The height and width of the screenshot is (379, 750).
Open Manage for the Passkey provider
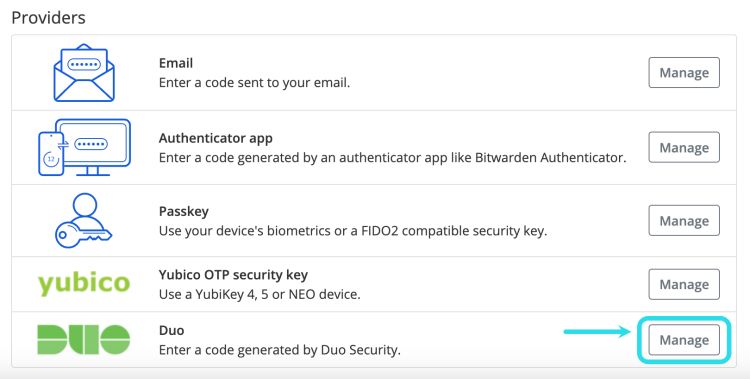(x=684, y=221)
